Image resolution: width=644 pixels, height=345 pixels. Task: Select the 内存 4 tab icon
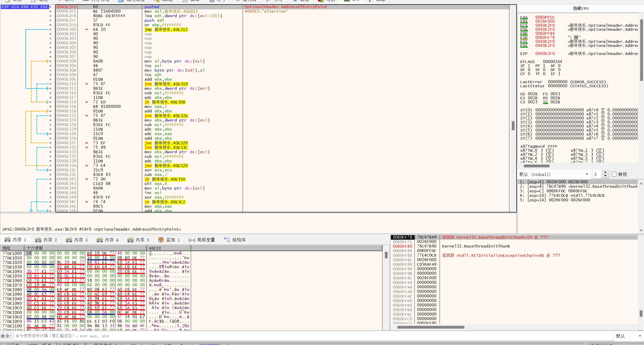point(99,240)
